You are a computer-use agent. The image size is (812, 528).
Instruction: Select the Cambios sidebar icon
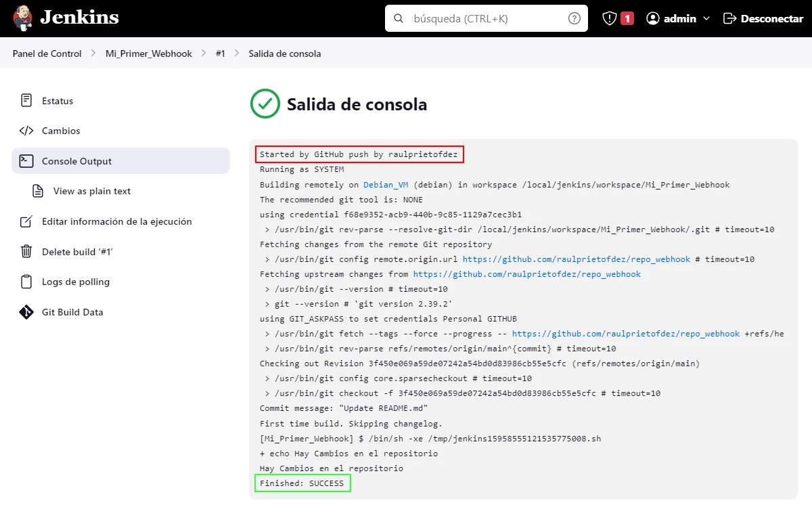[x=26, y=131]
